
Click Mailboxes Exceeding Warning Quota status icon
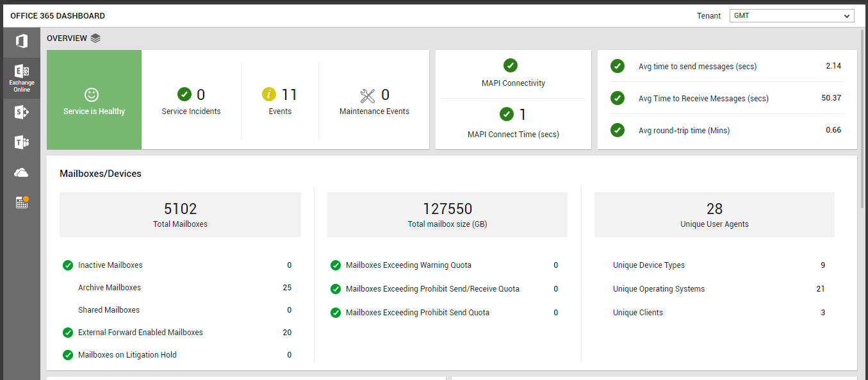[335, 265]
